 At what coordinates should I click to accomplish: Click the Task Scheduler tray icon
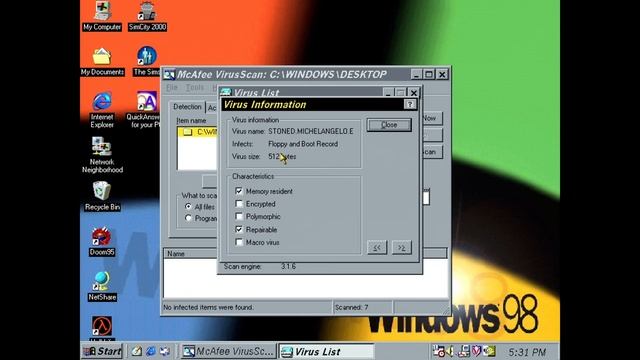439,351
